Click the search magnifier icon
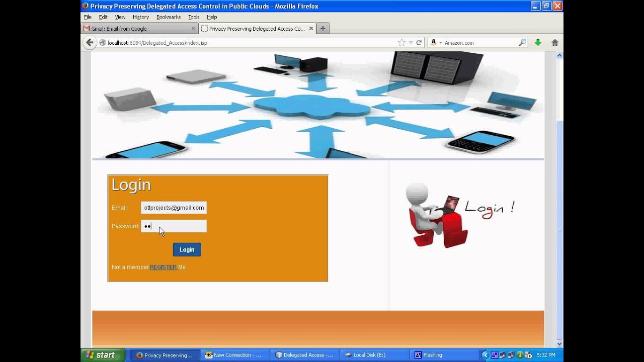The width and height of the screenshot is (644, 362). (522, 43)
